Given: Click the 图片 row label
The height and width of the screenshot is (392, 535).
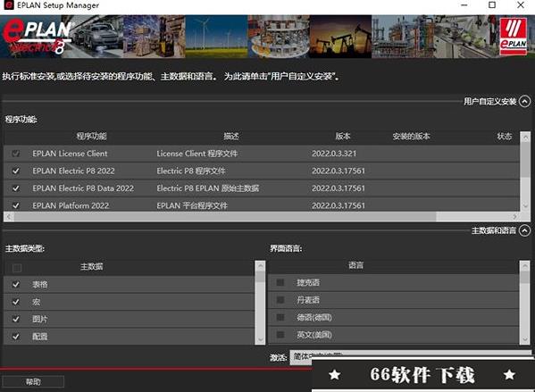Looking at the screenshot, I should 40,319.
